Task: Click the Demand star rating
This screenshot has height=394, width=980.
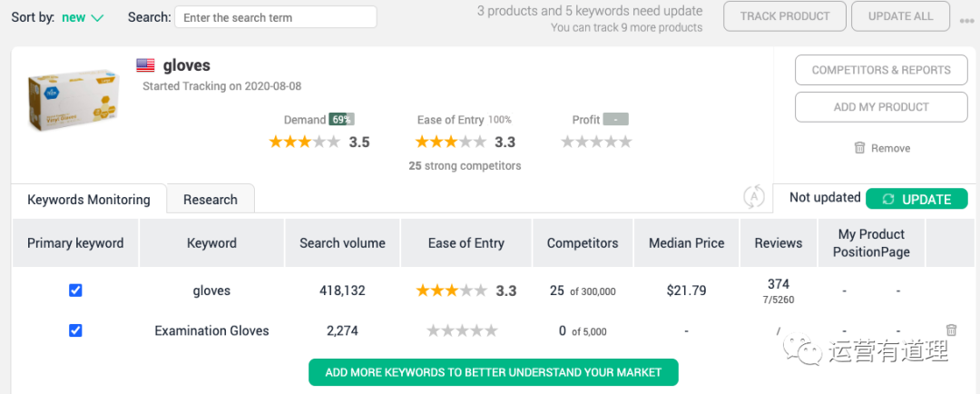Action: (x=304, y=142)
